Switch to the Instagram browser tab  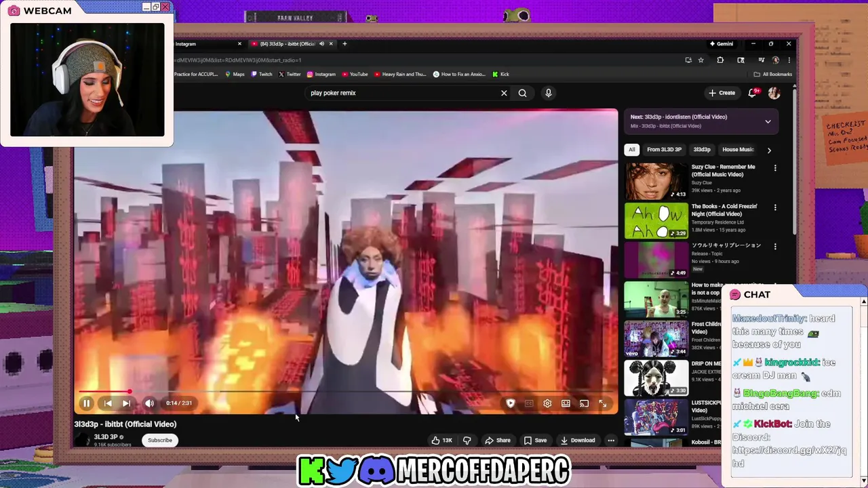[x=203, y=44]
